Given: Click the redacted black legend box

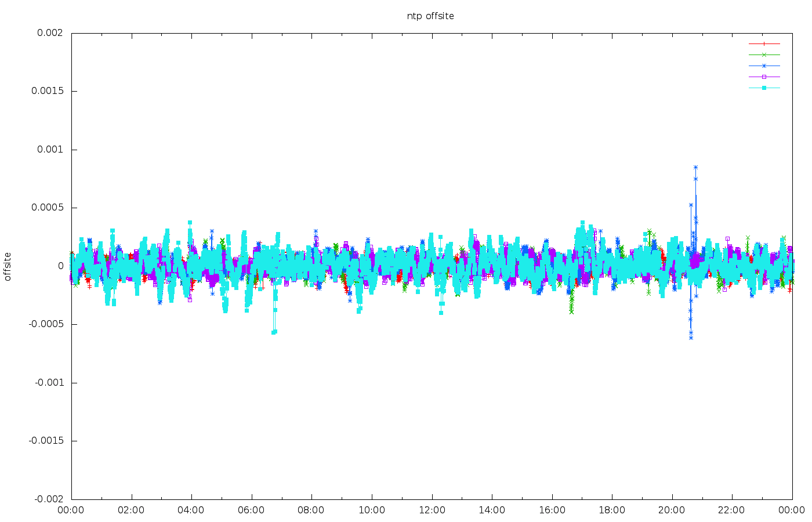Looking at the screenshot, I should point(704,65).
